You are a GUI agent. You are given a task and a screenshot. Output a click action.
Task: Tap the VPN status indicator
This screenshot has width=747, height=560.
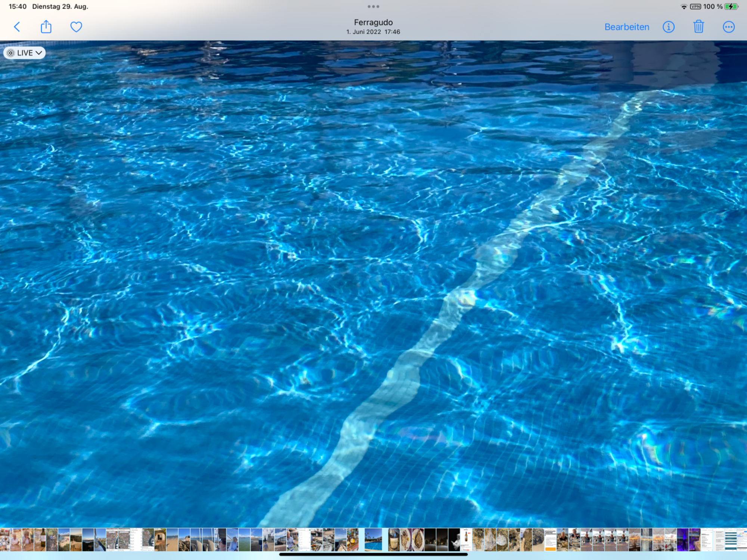(695, 7)
